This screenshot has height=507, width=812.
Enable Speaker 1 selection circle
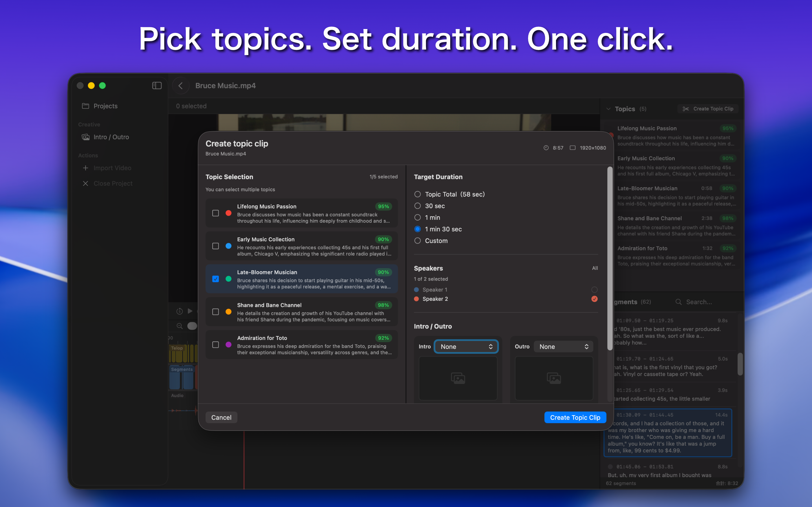tap(594, 289)
